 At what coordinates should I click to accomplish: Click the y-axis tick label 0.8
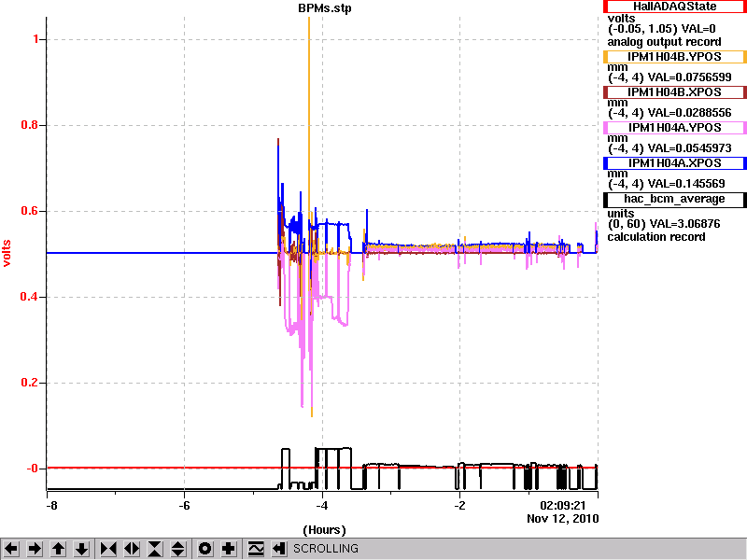(x=30, y=125)
